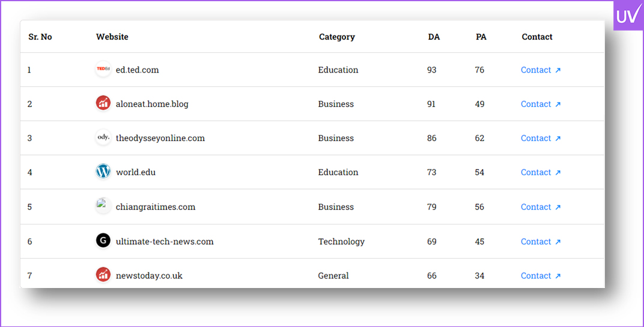The height and width of the screenshot is (327, 644).
Task: Click the ultimate-tech-news.com website name
Action: [x=165, y=242]
